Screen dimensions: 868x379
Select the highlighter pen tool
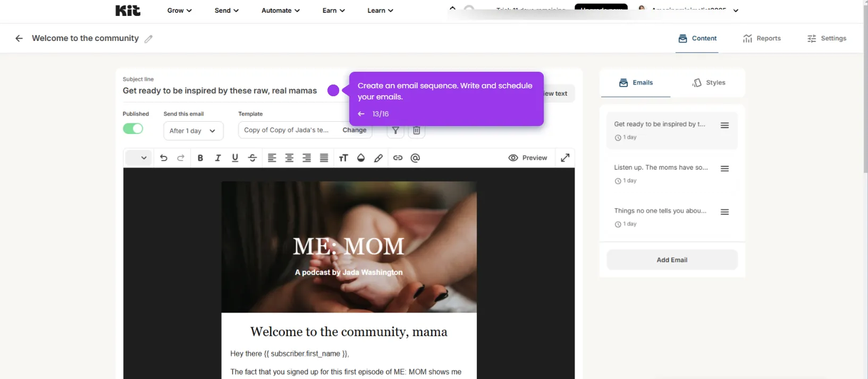pyautogui.click(x=378, y=158)
